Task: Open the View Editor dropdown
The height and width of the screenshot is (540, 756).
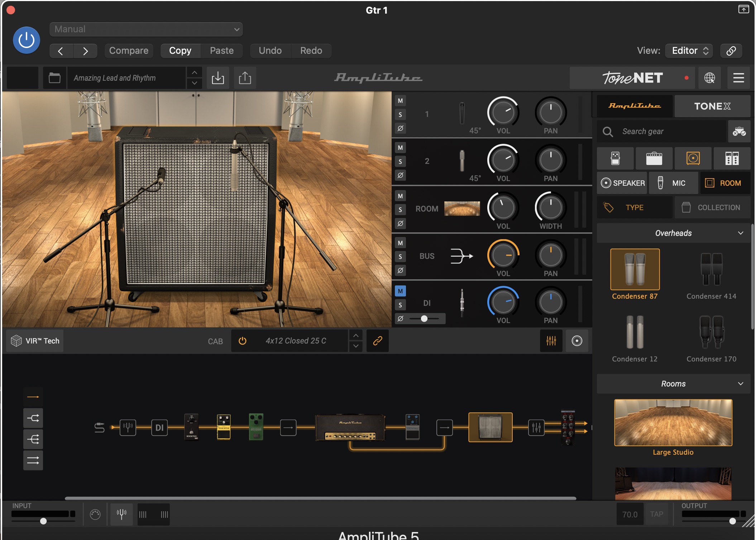Action: (x=689, y=51)
